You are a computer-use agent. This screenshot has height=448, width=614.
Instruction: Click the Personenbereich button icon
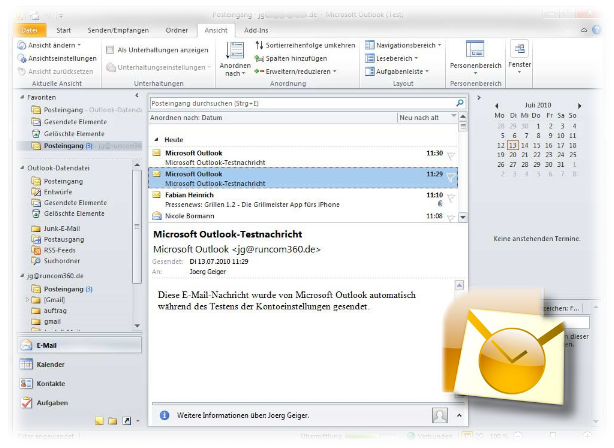[475, 49]
